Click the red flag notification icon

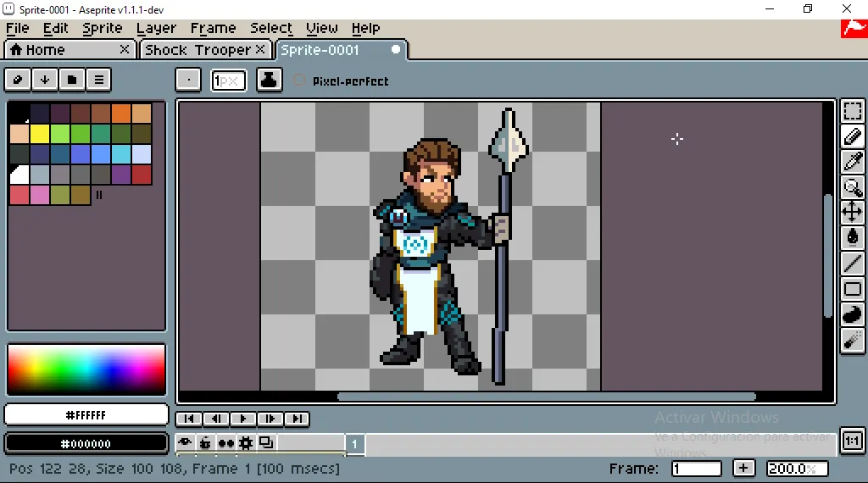click(854, 29)
